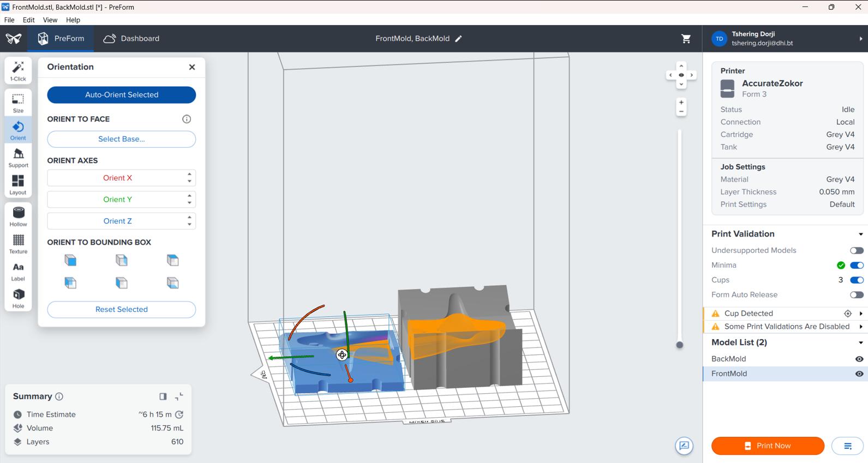Click the layer slicer slider handle
The width and height of the screenshot is (868, 463).
[x=680, y=345]
